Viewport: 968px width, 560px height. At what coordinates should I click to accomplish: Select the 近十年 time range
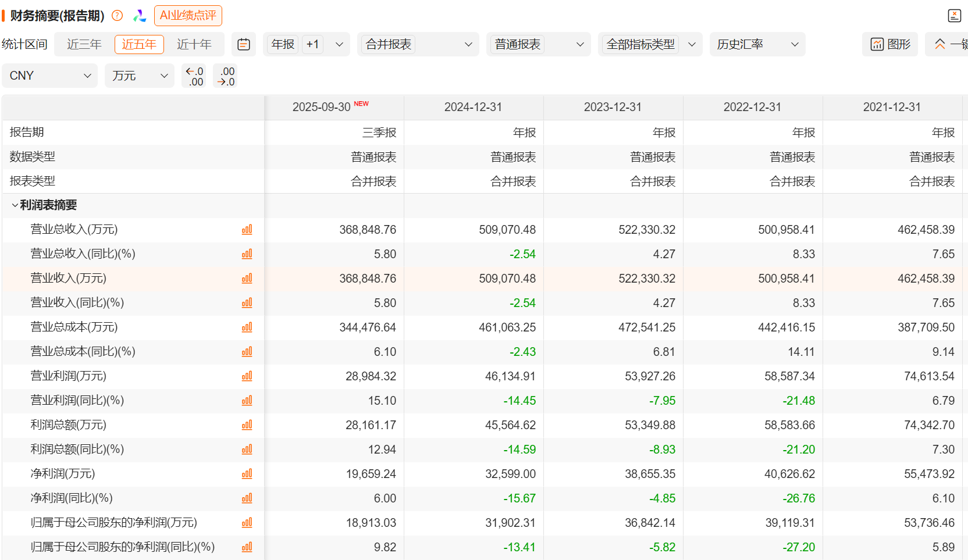(194, 44)
